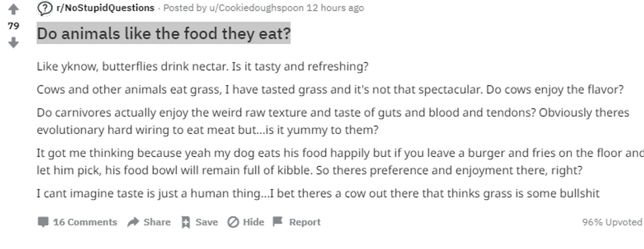This screenshot has height=249, width=644.
Task: Choose the 'Report' text label
Action: click(x=305, y=222)
